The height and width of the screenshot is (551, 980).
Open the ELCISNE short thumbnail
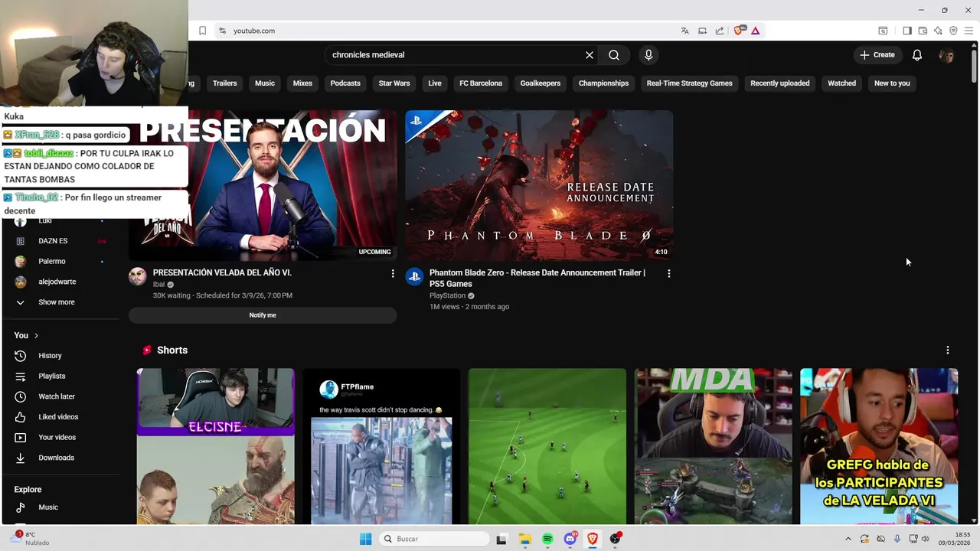pos(216,446)
